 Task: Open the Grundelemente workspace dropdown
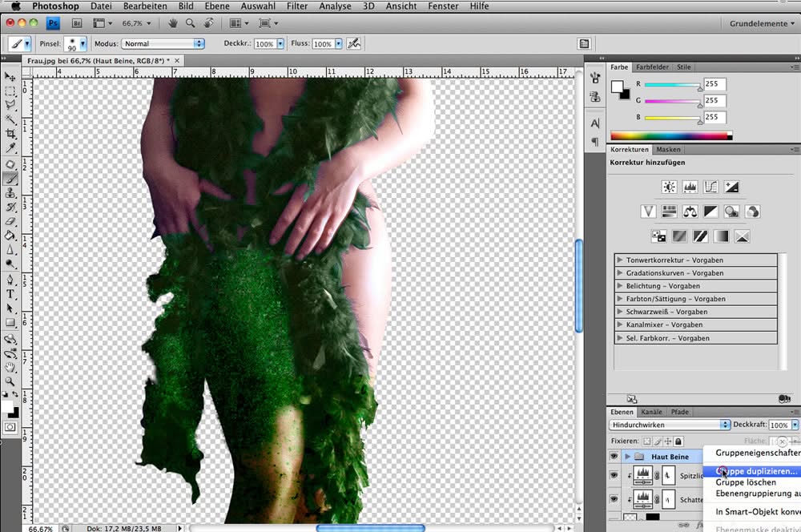(762, 23)
